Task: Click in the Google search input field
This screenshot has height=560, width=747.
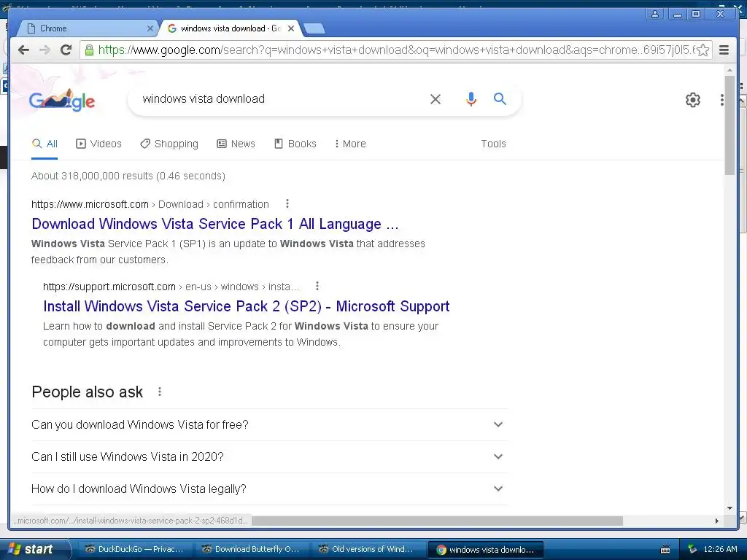Action: point(281,99)
